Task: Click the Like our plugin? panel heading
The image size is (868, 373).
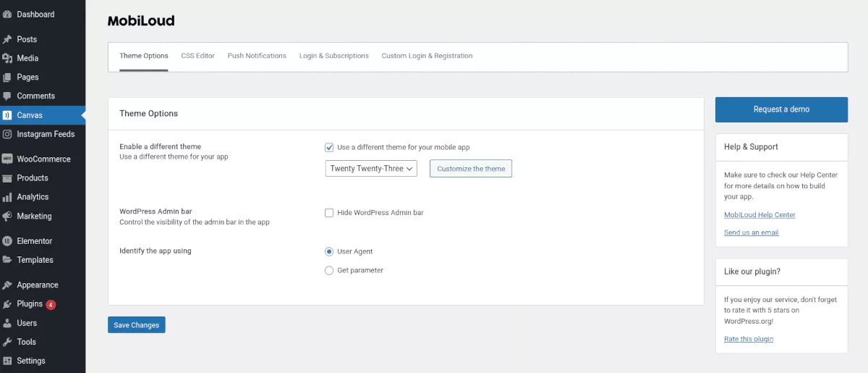Action: pos(752,272)
